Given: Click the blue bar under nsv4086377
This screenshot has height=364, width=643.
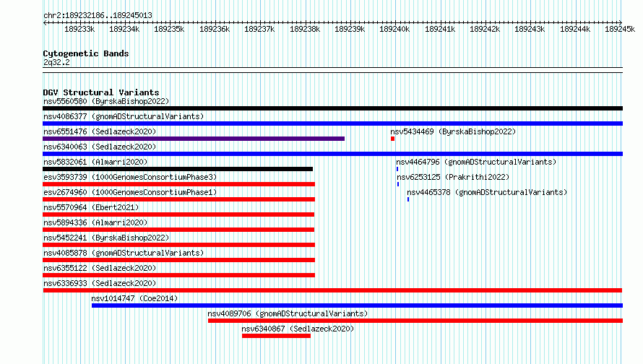Looking at the screenshot, I should (x=332, y=123).
